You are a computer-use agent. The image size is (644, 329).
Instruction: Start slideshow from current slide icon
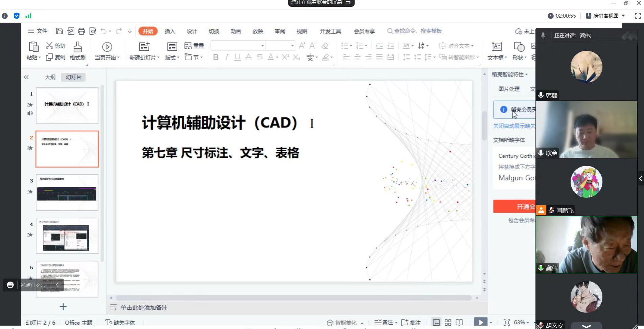(107, 47)
